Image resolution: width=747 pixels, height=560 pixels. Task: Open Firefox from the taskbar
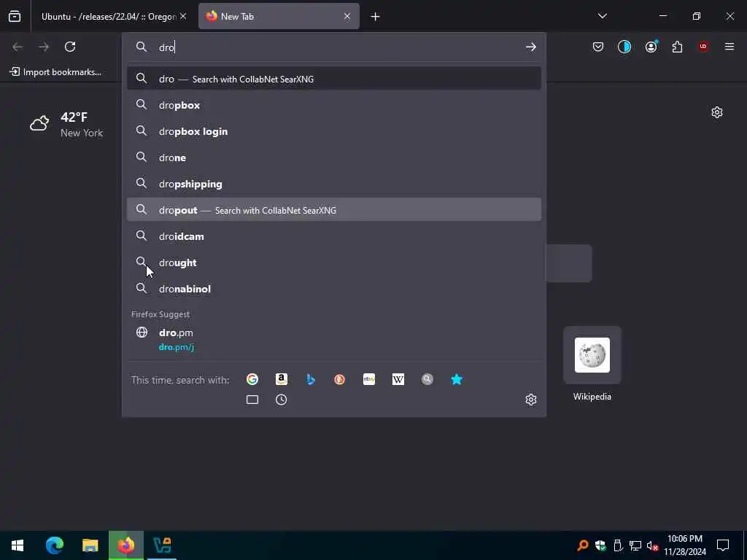[x=125, y=545]
